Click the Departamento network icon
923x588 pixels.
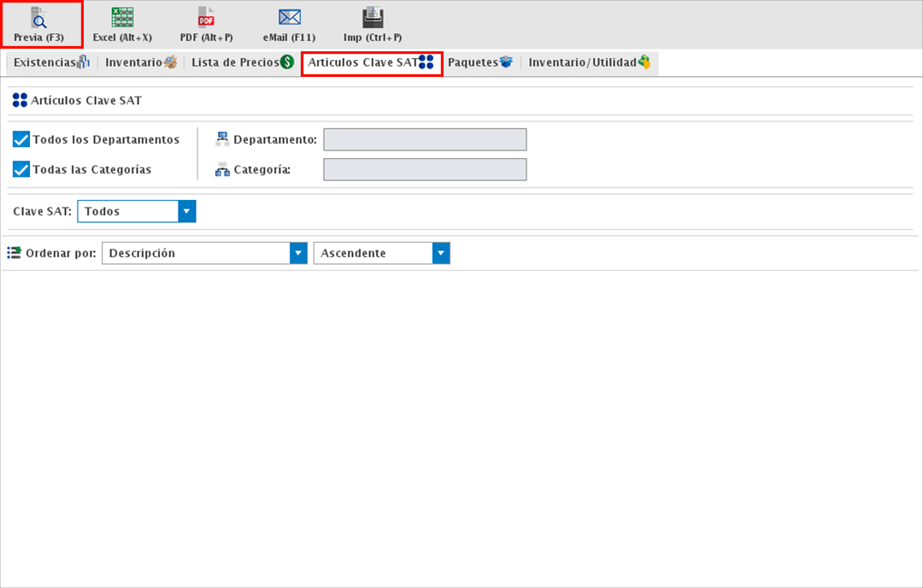(x=222, y=139)
